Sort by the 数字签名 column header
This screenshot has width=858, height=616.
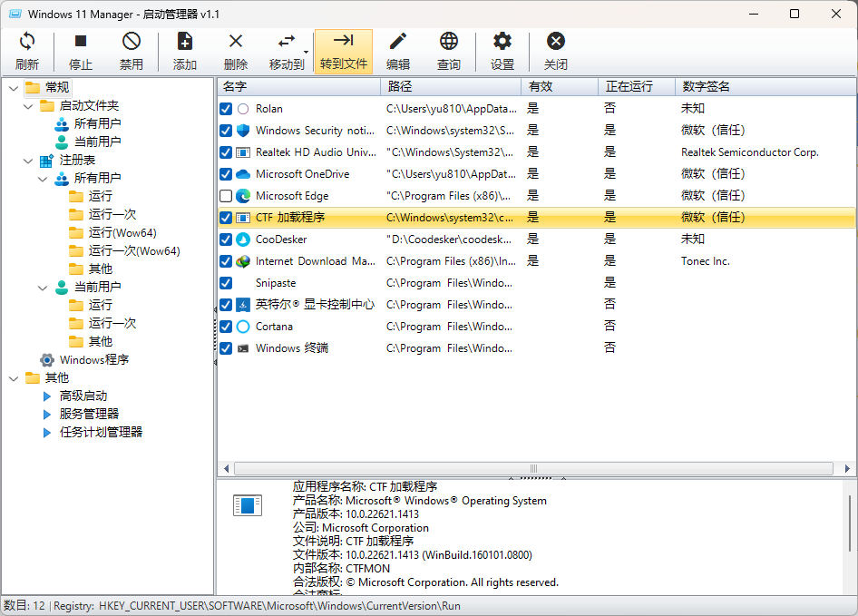(765, 86)
